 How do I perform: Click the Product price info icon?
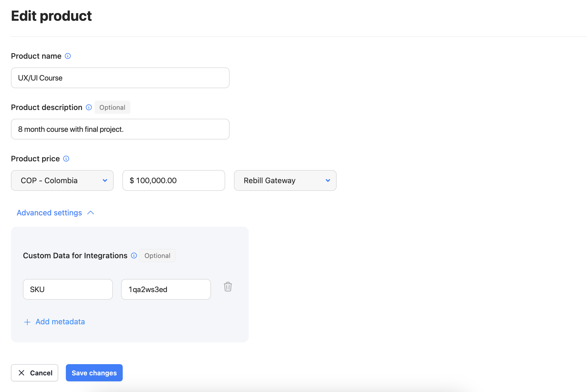(x=66, y=159)
